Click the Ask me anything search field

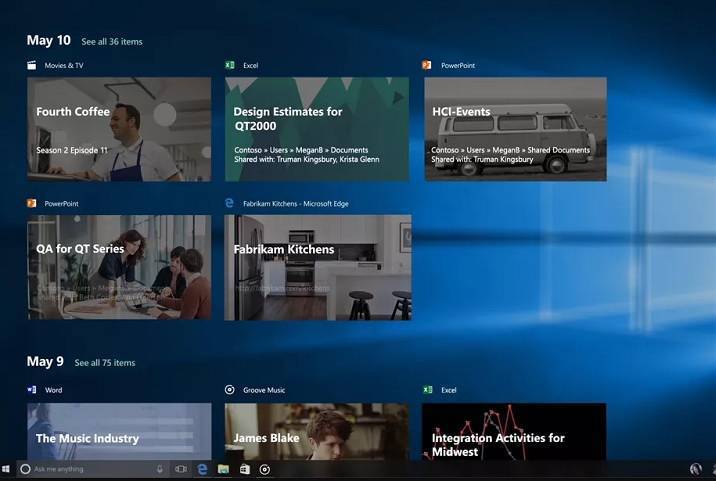click(x=91, y=469)
